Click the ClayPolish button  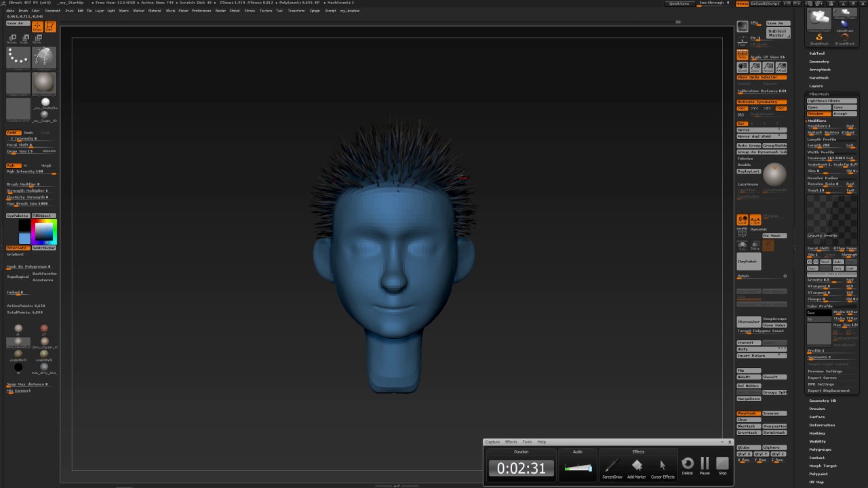749,262
